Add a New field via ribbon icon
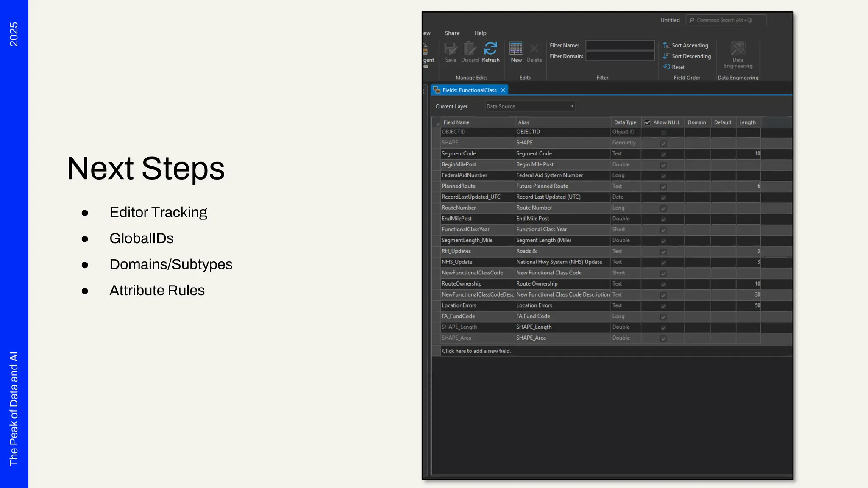 coord(516,49)
